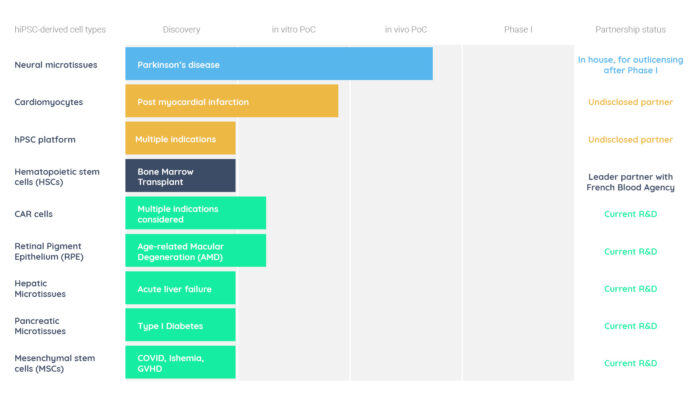Click the Acute liver failure bar
Screen dimensions: 700x394
click(x=180, y=288)
